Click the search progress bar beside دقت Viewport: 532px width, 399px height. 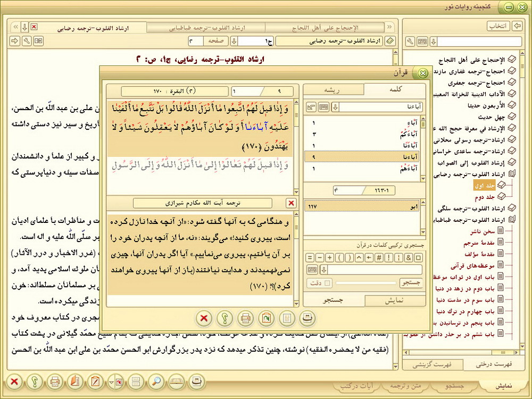[366, 283]
